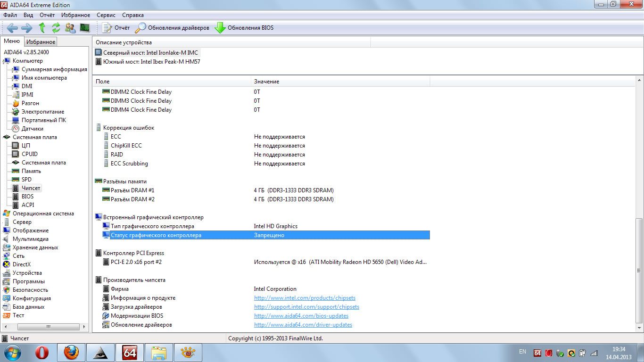Select Южный мост Intel Ibex Peak-M HM57 device

[x=151, y=61]
